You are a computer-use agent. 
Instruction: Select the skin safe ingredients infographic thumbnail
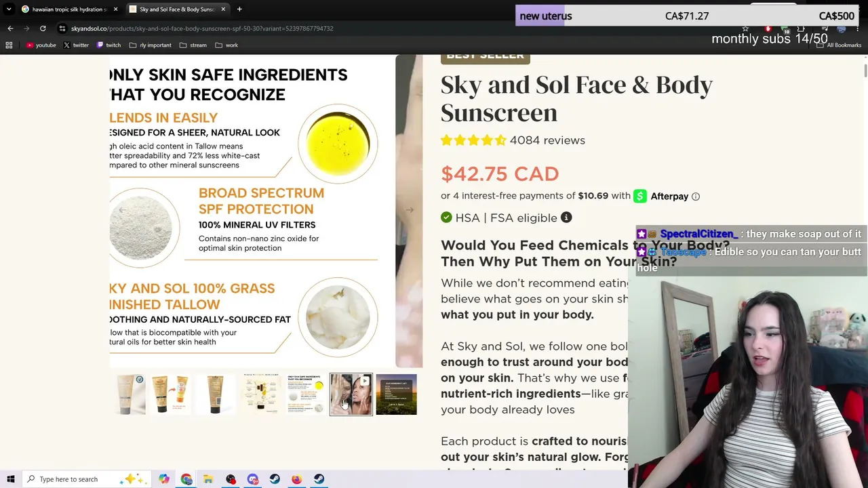coord(306,394)
